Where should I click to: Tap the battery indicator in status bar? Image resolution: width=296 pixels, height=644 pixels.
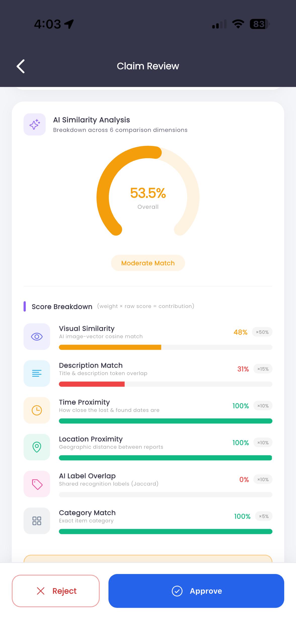coord(260,24)
